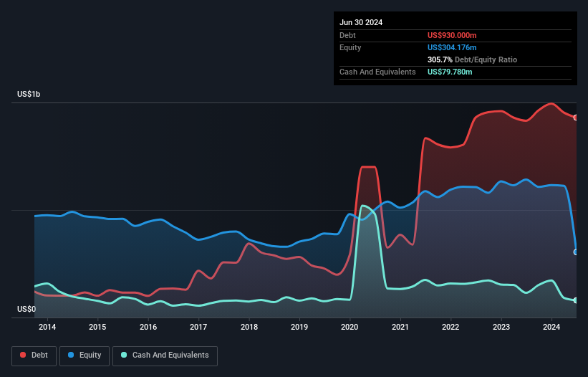Click the 2020 x-axis label
Screen dimensions: 588x377
coord(350,327)
